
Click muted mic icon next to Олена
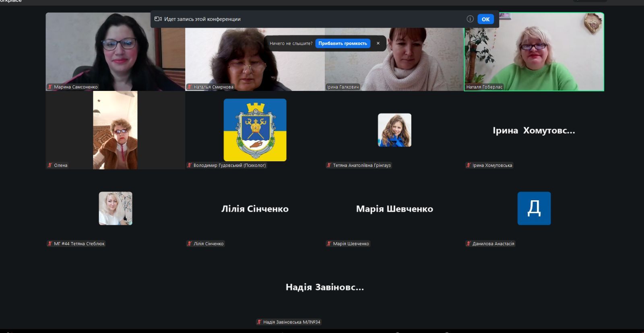(x=50, y=165)
